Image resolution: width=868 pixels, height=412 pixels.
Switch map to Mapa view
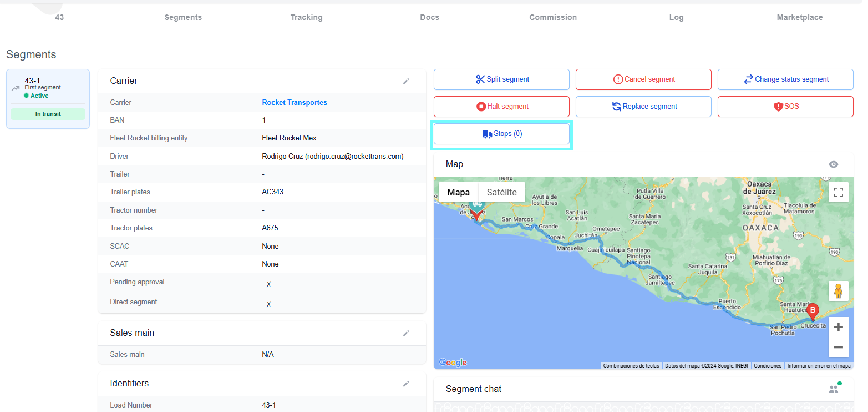click(458, 192)
